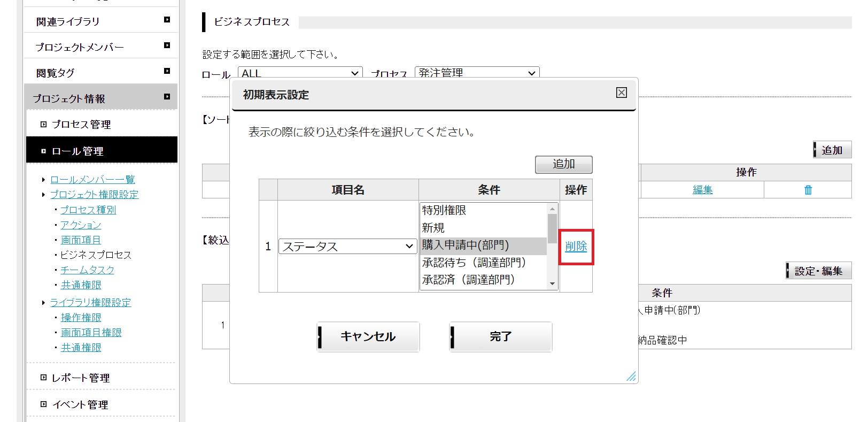868x422 pixels.
Task: Open 共通権限 link under プロジェクト権限設定
Action: point(81,285)
